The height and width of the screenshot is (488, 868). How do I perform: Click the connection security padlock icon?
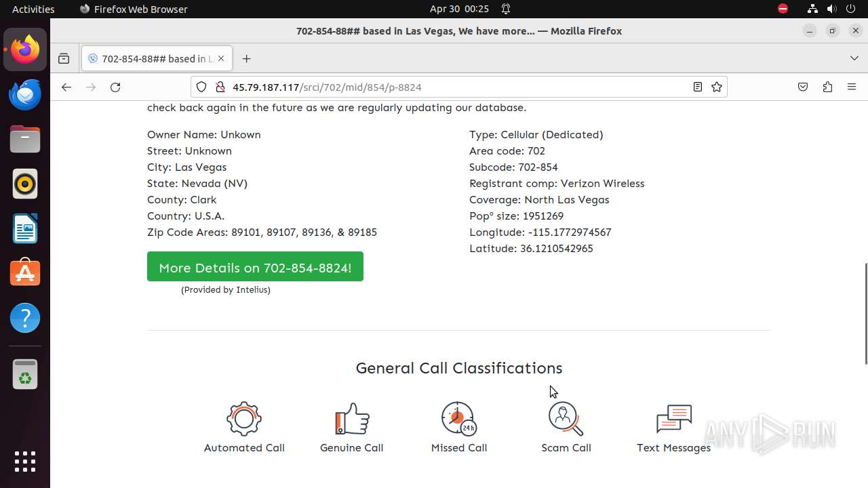pyautogui.click(x=220, y=87)
